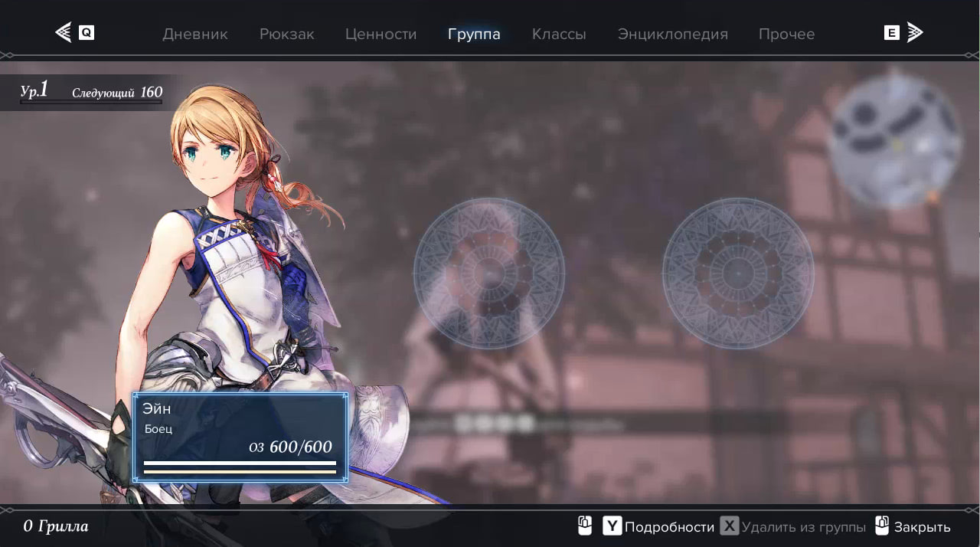Click the mouse icon beside Закрыть
980x547 pixels.
[x=882, y=526]
